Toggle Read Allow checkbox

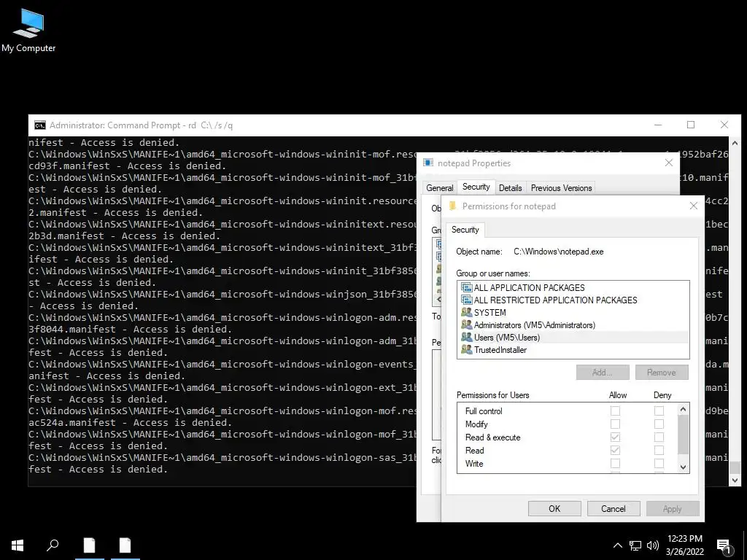click(x=615, y=450)
